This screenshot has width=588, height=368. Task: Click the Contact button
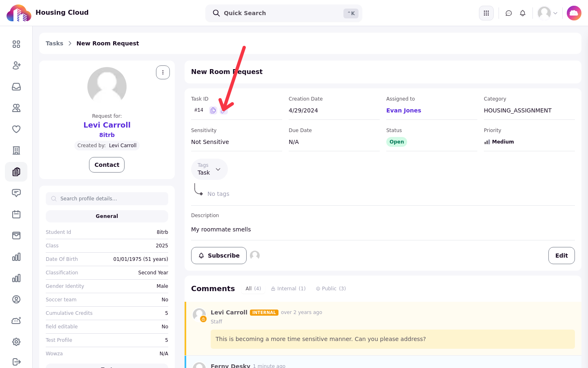pyautogui.click(x=107, y=165)
